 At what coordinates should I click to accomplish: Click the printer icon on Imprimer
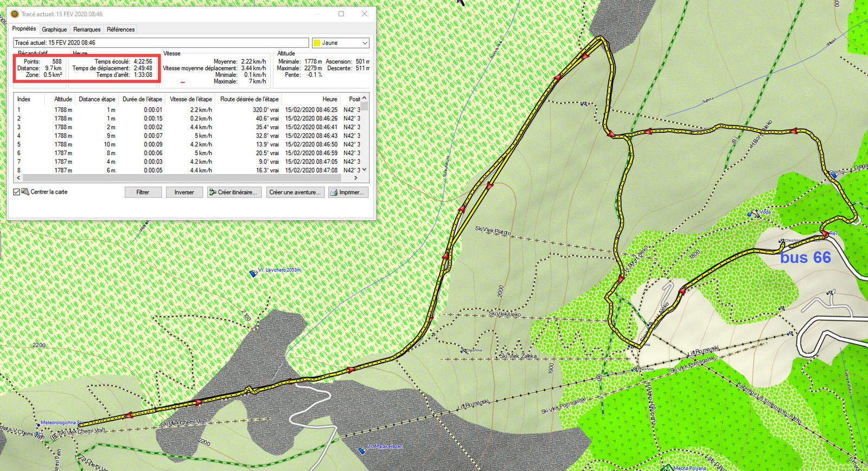pyautogui.click(x=334, y=192)
